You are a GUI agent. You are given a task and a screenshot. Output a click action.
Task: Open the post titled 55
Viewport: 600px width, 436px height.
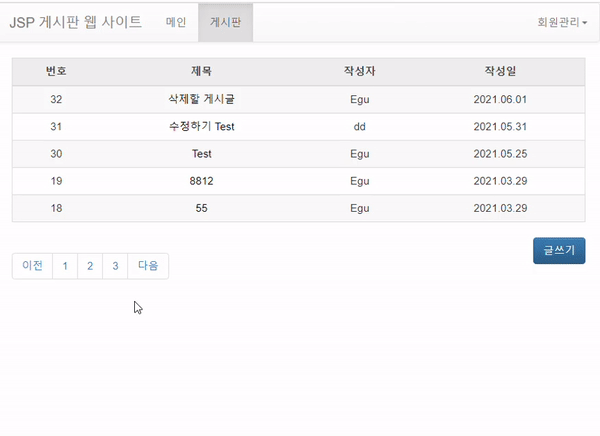coord(202,208)
